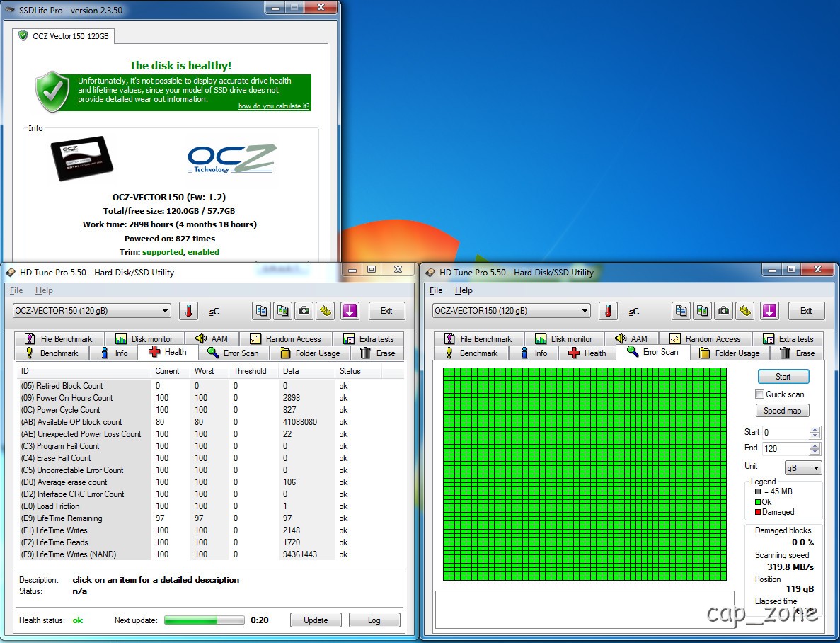The image size is (840, 643).
Task: Open Extra tests tab in left HD Tune
Action: coord(369,339)
